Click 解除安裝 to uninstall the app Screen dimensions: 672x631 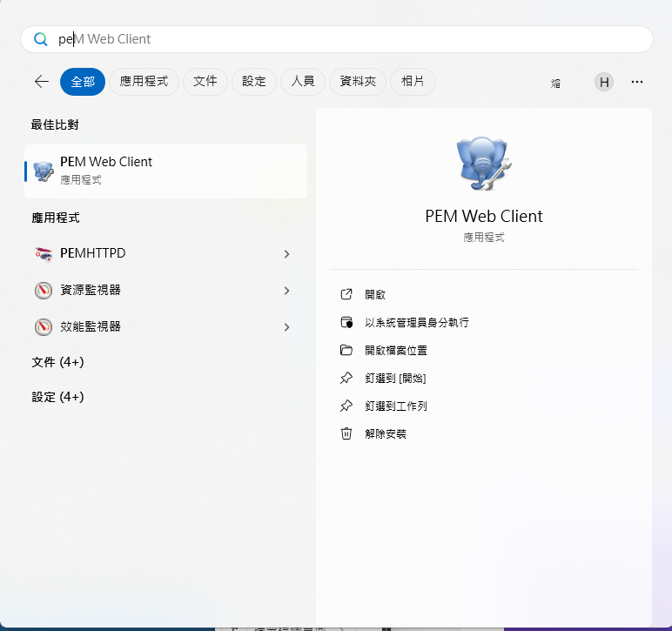coord(386,433)
